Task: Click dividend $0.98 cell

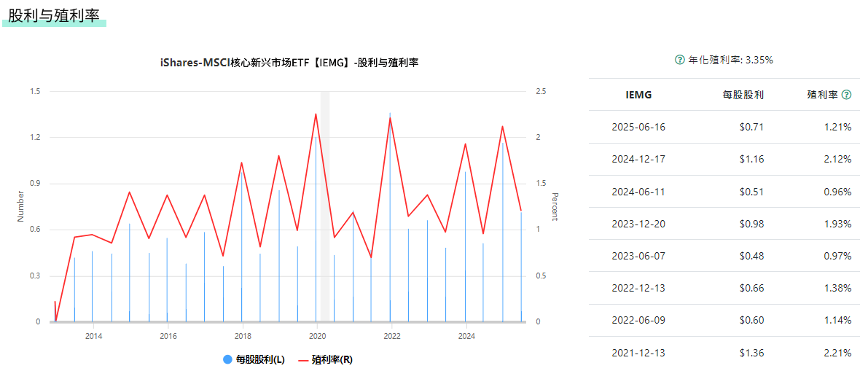Action: (x=751, y=224)
